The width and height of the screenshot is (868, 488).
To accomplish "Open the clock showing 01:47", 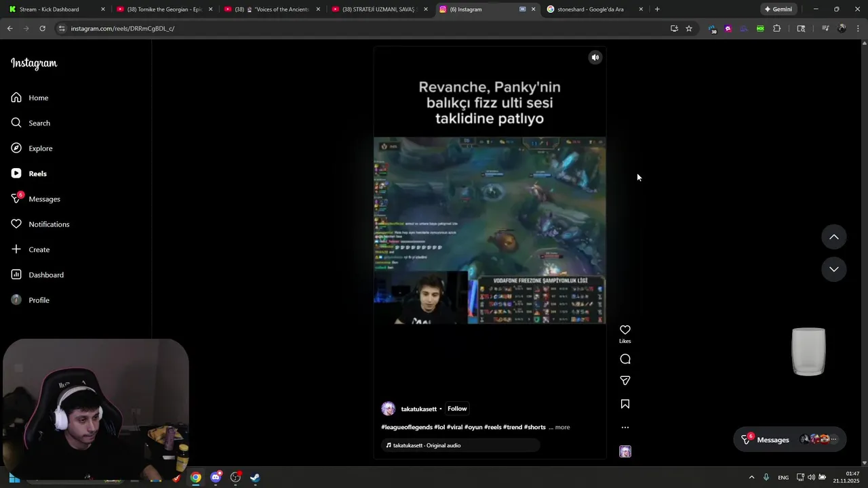I will [846, 476].
